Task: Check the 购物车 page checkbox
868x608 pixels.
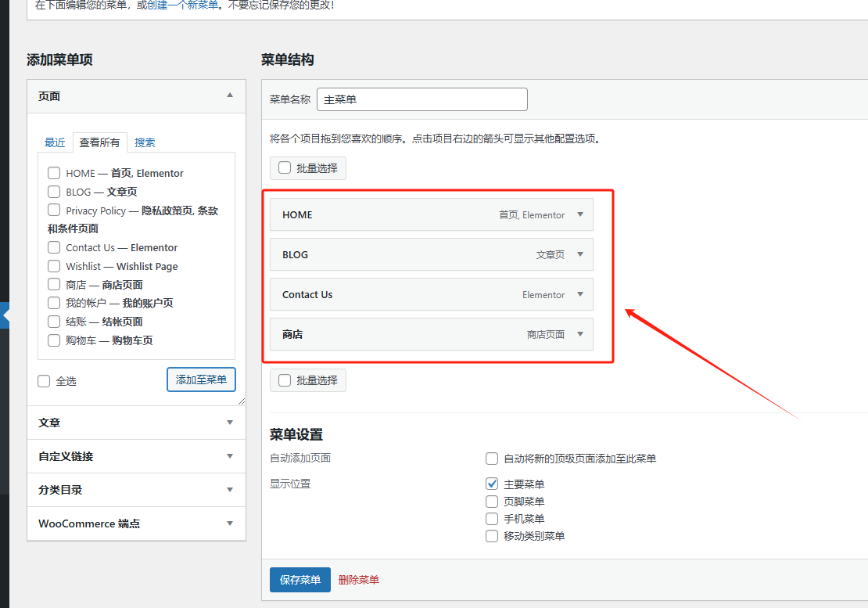Action: tap(53, 340)
